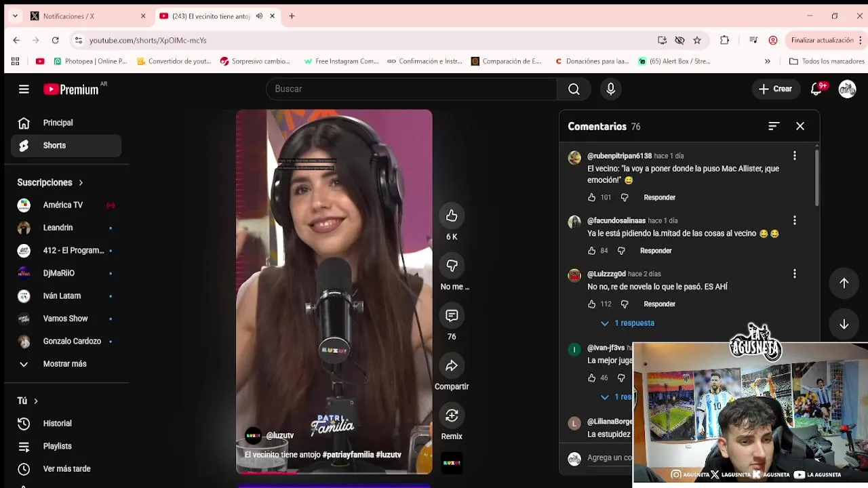Open the comments button showing 76

click(452, 316)
